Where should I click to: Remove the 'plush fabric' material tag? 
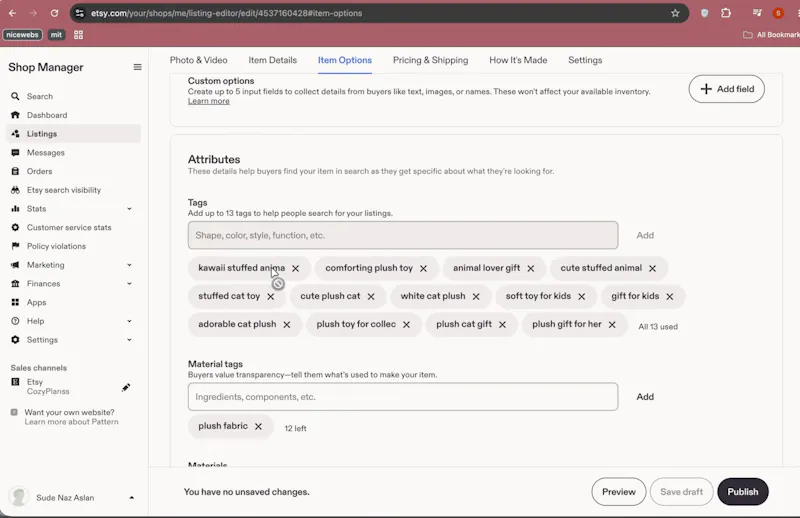click(258, 426)
